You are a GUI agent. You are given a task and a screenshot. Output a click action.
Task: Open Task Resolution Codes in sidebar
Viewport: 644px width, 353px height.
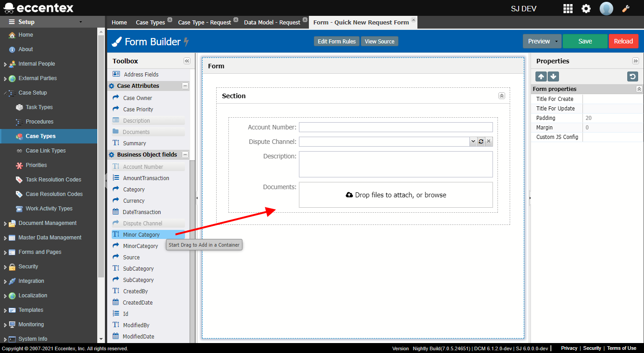(53, 180)
